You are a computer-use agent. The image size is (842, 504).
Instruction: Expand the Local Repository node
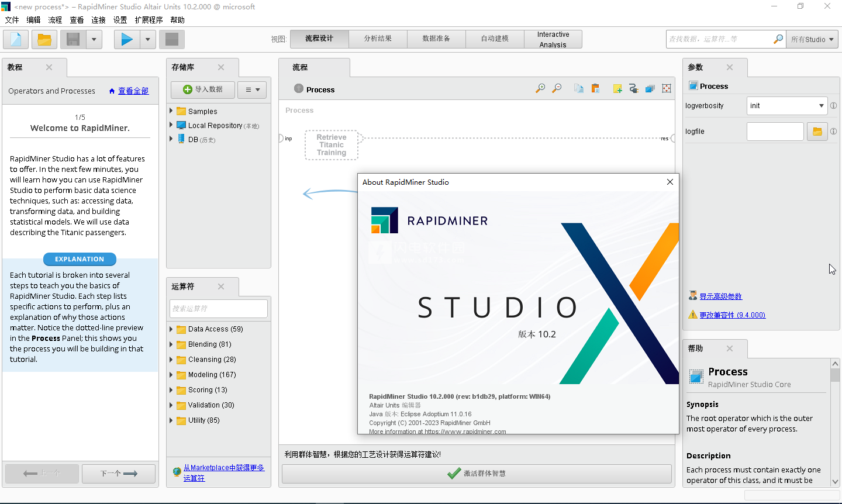[171, 125]
